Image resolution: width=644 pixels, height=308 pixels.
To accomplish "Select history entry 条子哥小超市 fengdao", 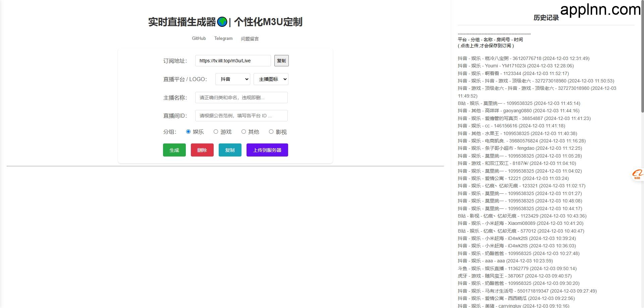I will coord(520,148).
